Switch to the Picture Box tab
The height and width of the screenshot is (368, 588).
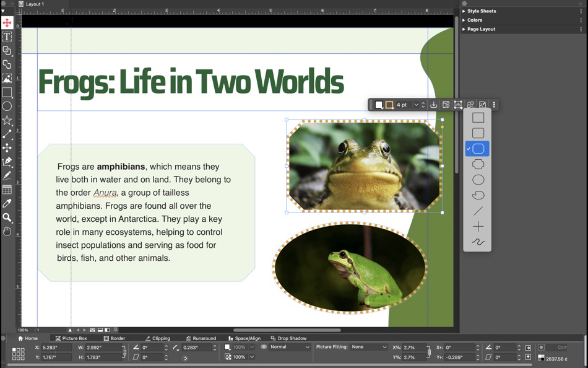[x=71, y=338]
